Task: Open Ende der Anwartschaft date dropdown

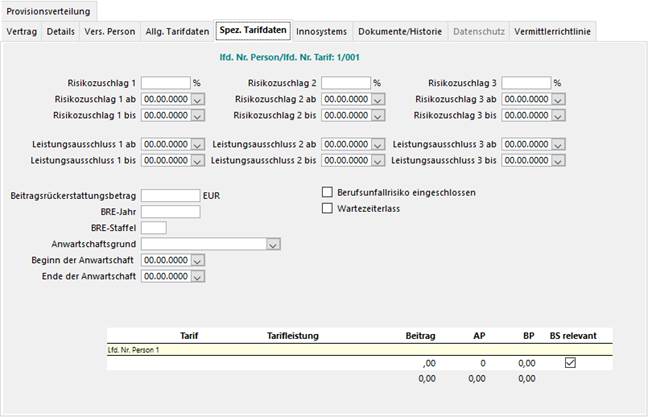Action: pyautogui.click(x=197, y=276)
